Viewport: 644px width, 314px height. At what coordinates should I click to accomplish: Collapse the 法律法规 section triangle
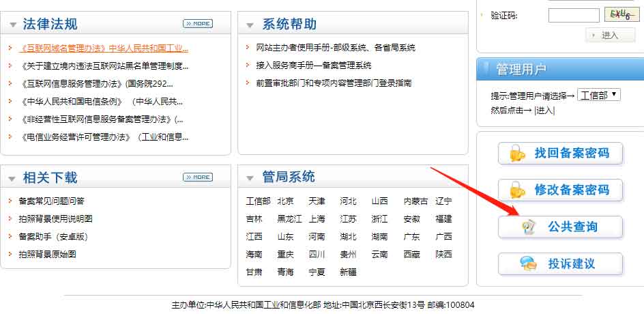[x=12, y=26]
